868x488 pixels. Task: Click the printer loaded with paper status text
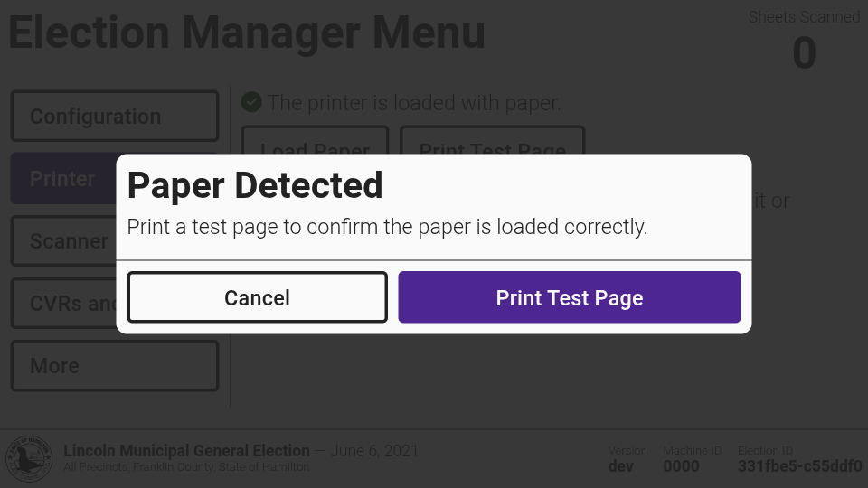[x=414, y=103]
